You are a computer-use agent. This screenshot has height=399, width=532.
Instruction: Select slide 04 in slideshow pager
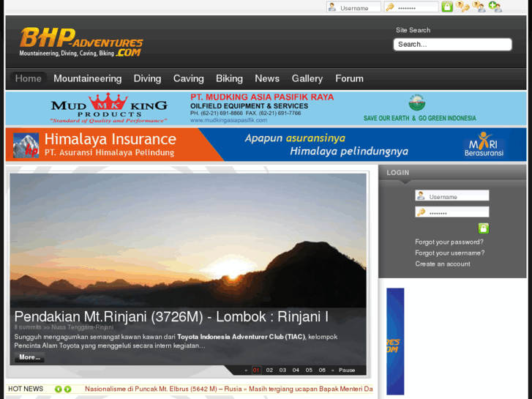coord(296,370)
